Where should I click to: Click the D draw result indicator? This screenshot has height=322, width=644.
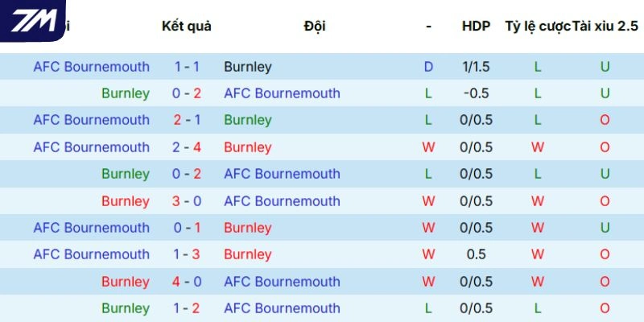point(428,67)
